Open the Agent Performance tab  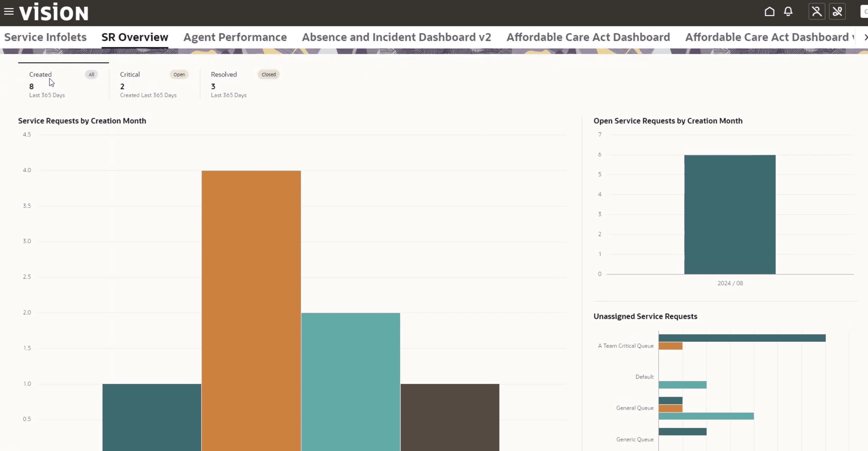pos(235,37)
